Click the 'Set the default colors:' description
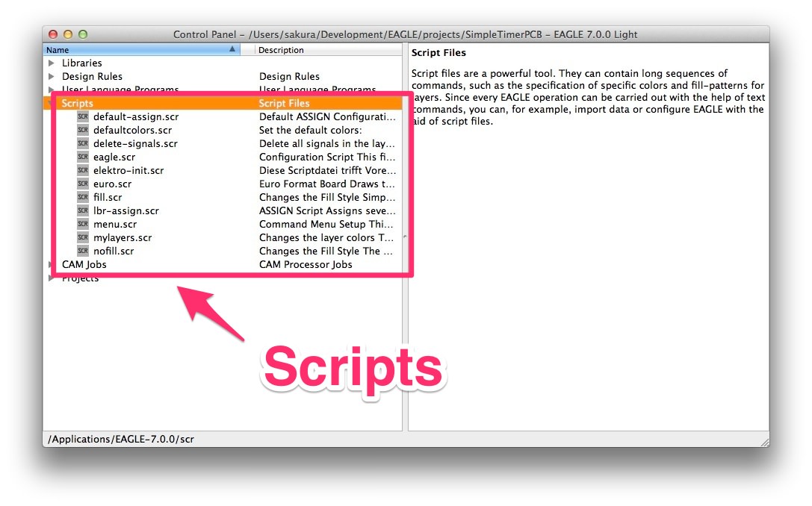The width and height of the screenshot is (812, 506). click(311, 131)
